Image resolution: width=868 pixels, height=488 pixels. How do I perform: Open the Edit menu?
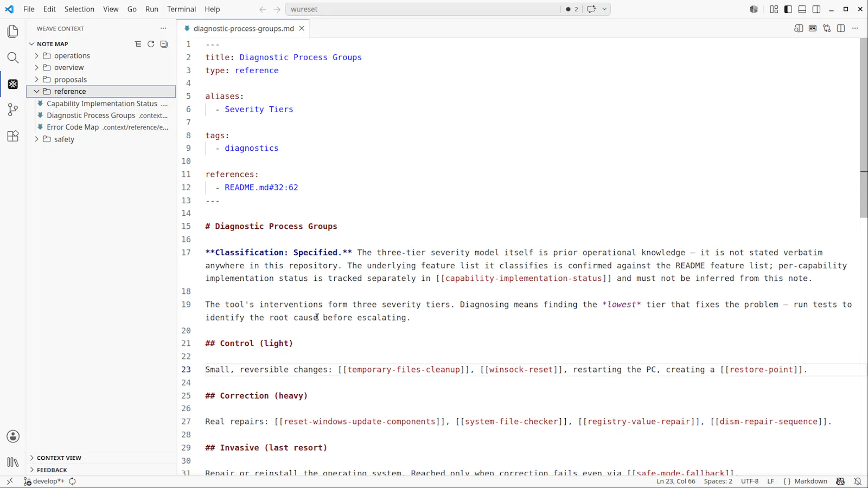[x=49, y=9]
